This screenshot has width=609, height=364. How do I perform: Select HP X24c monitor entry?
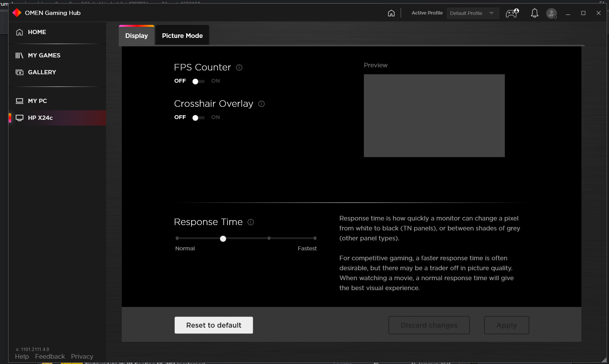(x=57, y=118)
